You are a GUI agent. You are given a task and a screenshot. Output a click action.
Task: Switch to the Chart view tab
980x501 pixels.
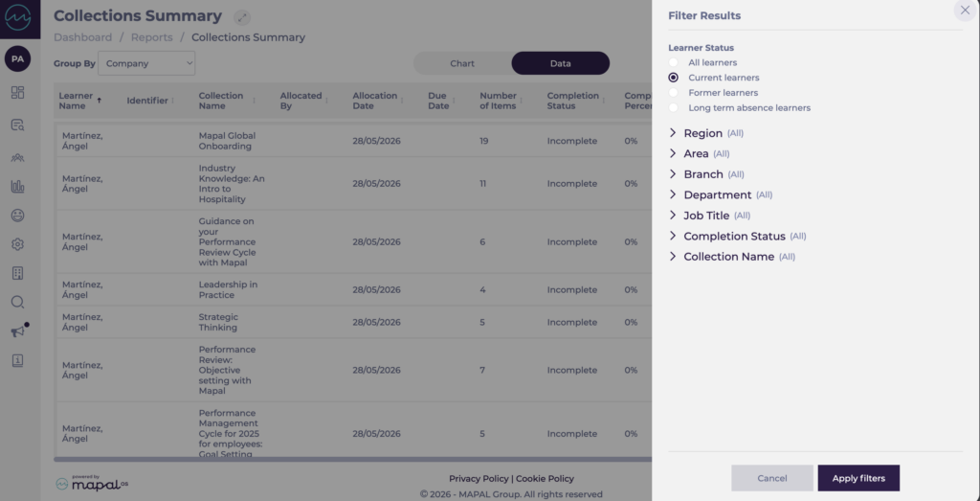462,63
